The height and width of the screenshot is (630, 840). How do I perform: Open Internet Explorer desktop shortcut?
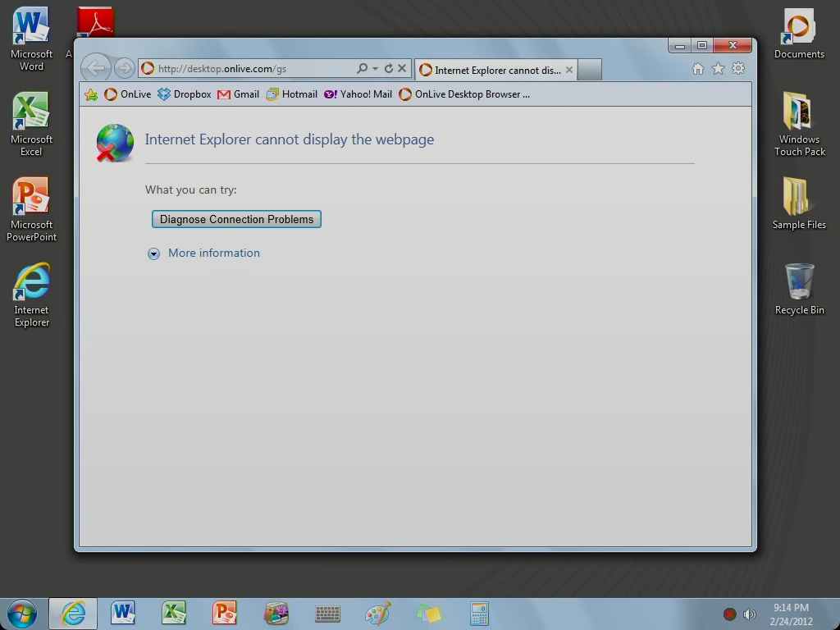pos(31,294)
